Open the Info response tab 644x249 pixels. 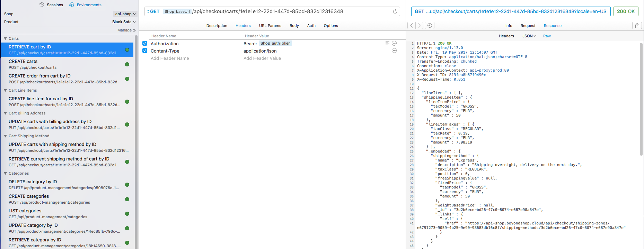pos(509,26)
